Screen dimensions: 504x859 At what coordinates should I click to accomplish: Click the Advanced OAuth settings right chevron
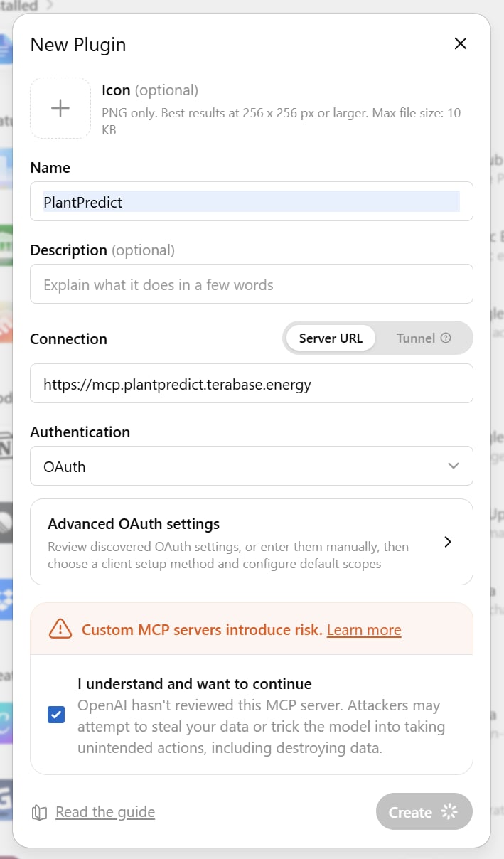448,542
